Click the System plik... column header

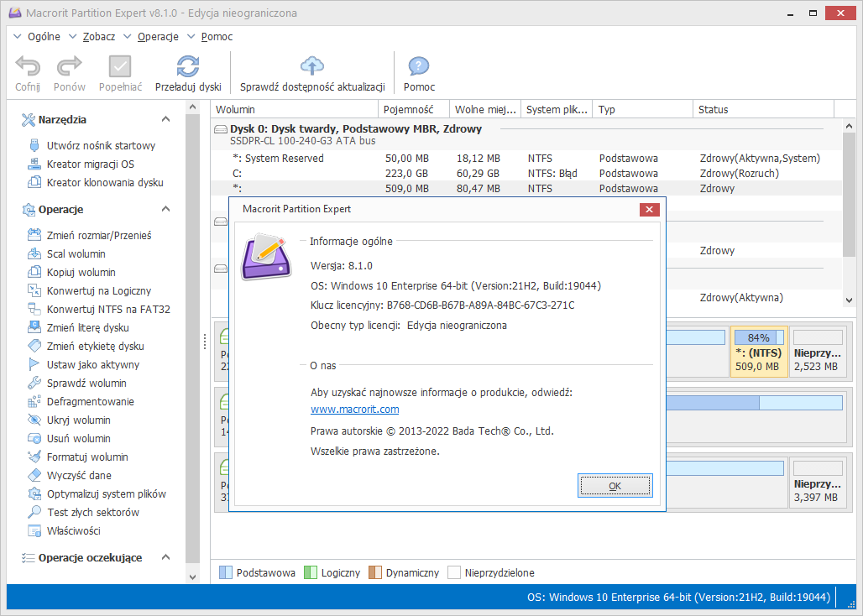(557, 109)
